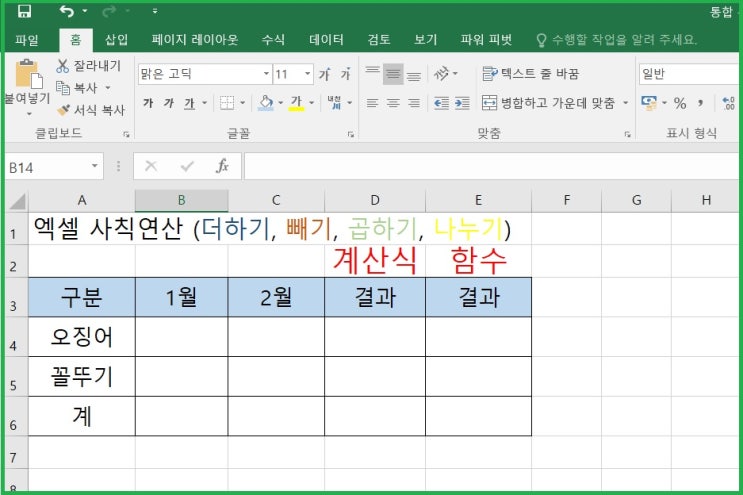Apply cell borders icon

[x=227, y=103]
